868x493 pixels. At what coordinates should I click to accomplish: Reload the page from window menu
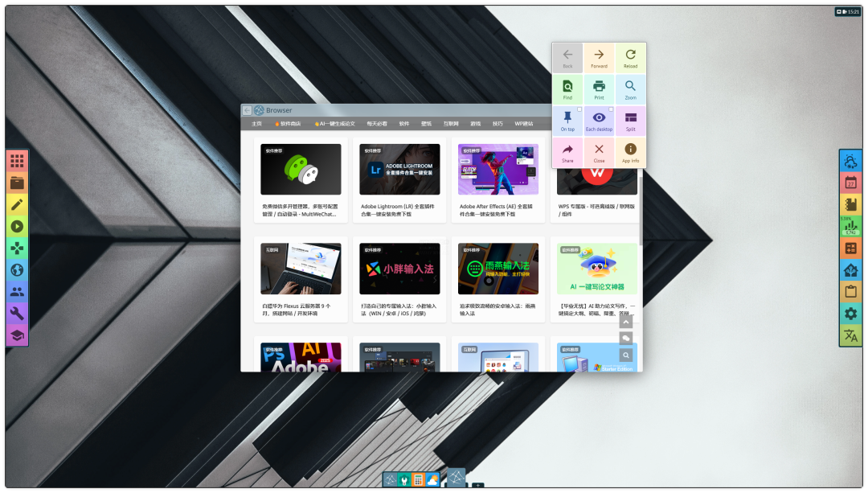(x=631, y=58)
